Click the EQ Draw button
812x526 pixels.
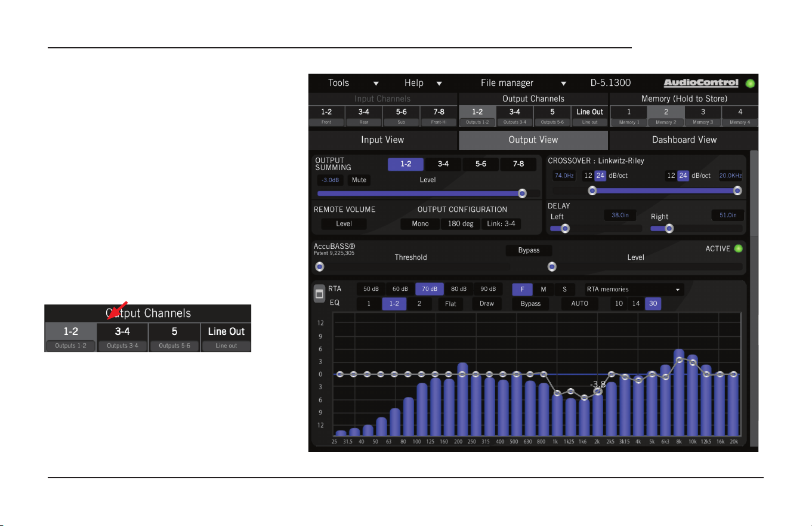487,304
